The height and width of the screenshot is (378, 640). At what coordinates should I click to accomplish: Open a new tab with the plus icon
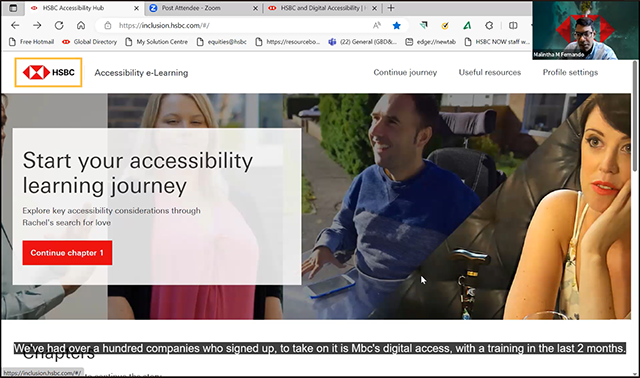(x=391, y=8)
